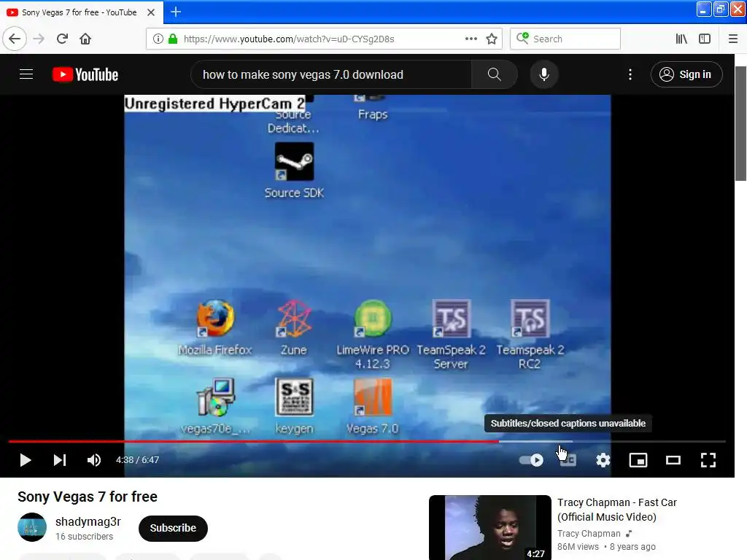747x560 pixels.
Task: Click the green padlock security icon
Action: tap(173, 39)
